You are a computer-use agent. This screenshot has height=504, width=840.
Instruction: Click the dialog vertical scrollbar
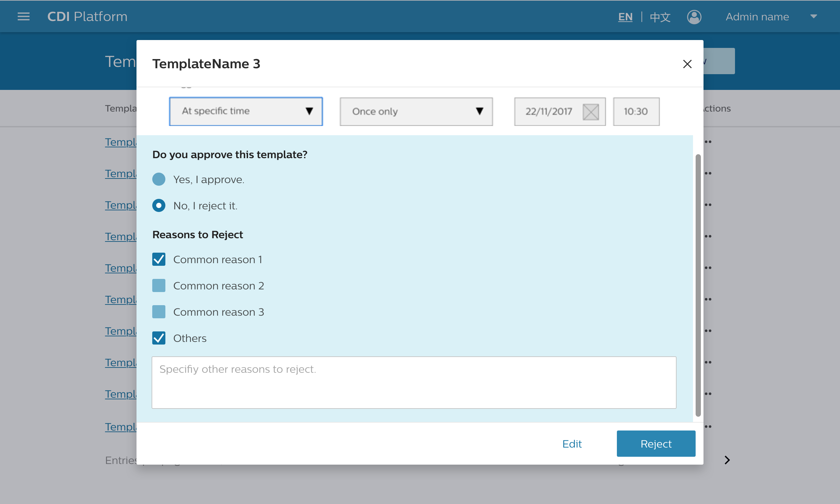coord(698,285)
